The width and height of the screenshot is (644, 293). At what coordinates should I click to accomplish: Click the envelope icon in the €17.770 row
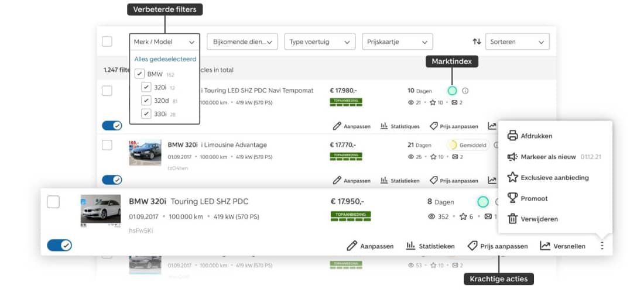(454, 157)
